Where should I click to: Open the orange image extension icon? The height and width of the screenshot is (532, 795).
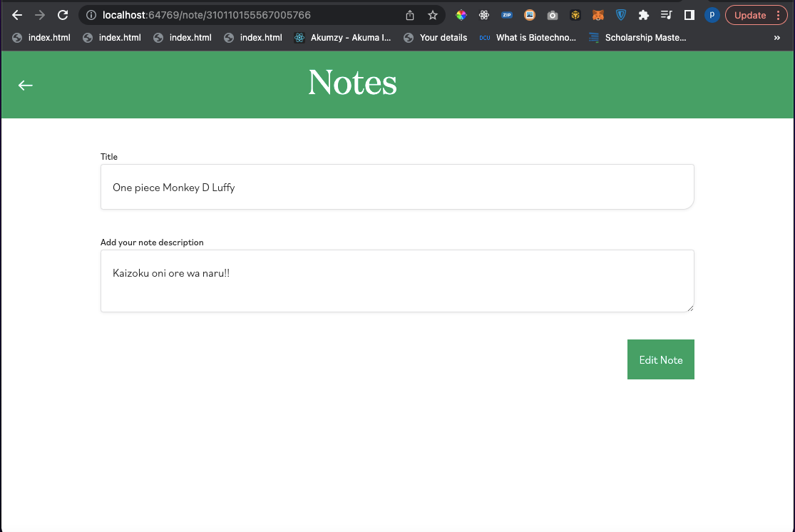pyautogui.click(x=529, y=15)
